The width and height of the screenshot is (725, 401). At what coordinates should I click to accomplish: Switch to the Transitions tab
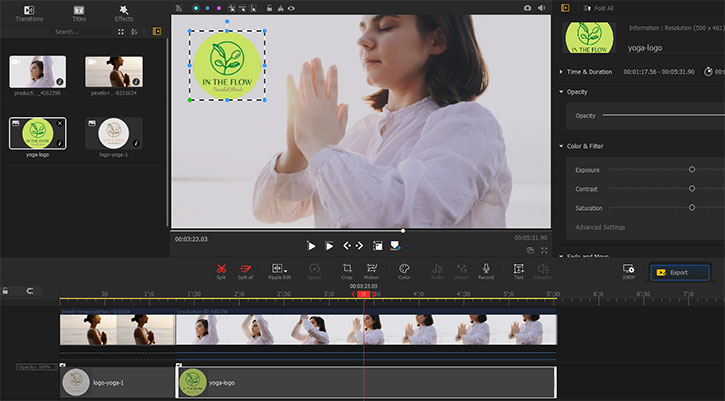click(x=29, y=12)
